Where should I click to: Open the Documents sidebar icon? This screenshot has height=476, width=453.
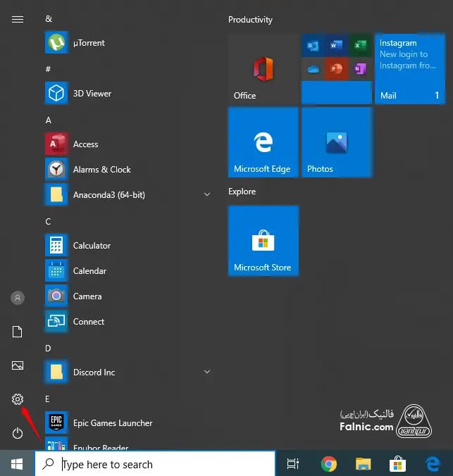18,332
